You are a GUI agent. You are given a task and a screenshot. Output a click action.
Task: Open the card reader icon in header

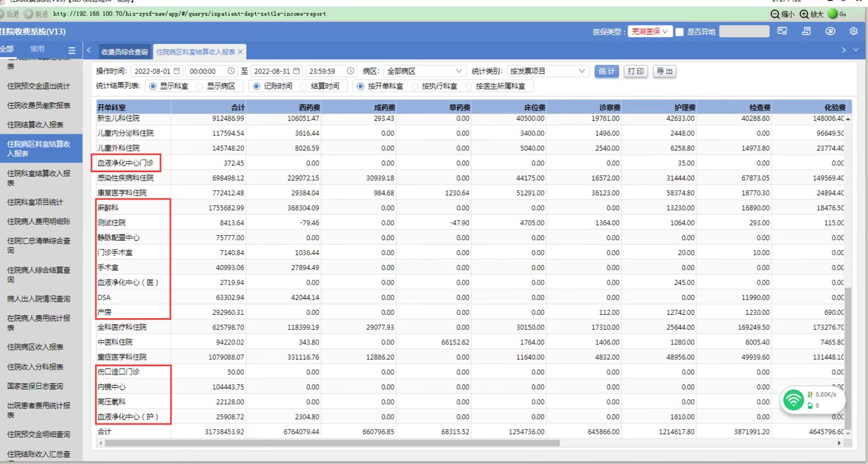[782, 31]
